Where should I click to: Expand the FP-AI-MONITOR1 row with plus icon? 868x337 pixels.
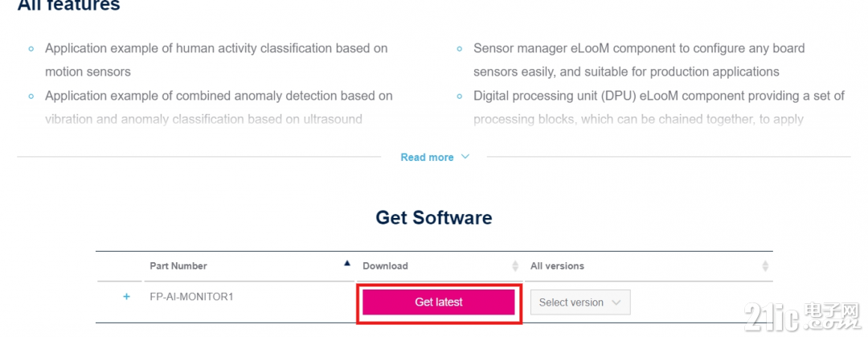[126, 297]
